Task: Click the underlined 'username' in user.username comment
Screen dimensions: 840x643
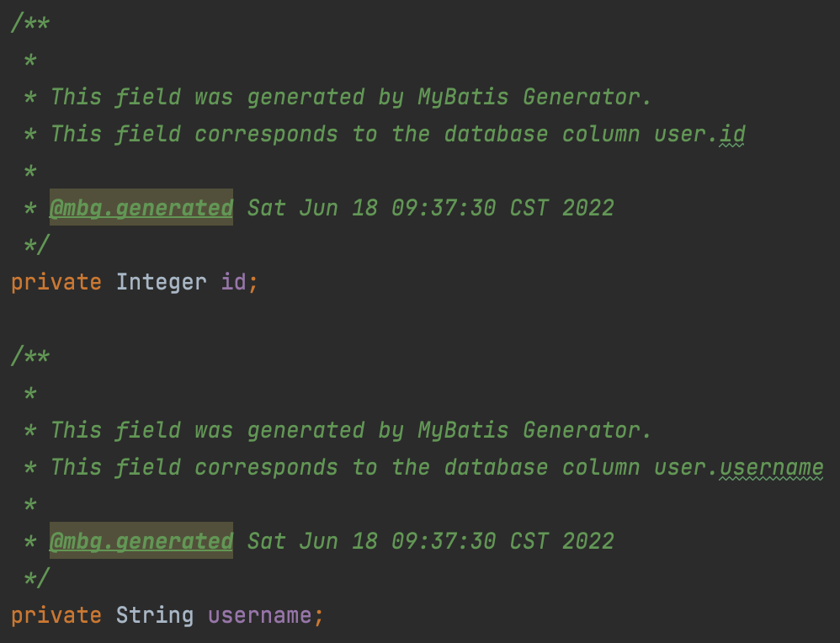Action: [x=771, y=467]
